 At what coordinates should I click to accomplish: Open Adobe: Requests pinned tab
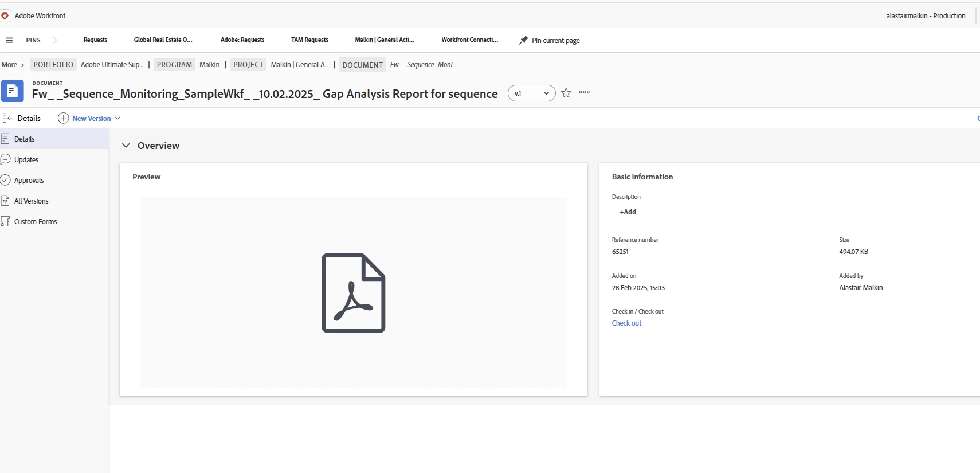pos(242,40)
